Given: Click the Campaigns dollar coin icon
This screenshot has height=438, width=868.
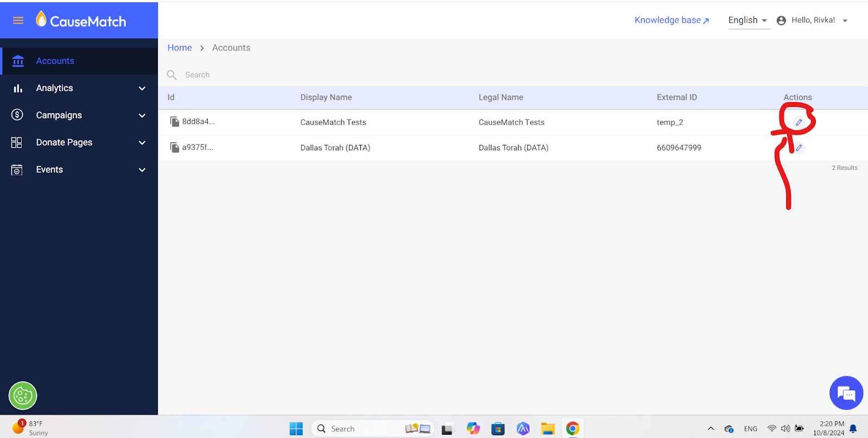Looking at the screenshot, I should pyautogui.click(x=17, y=115).
